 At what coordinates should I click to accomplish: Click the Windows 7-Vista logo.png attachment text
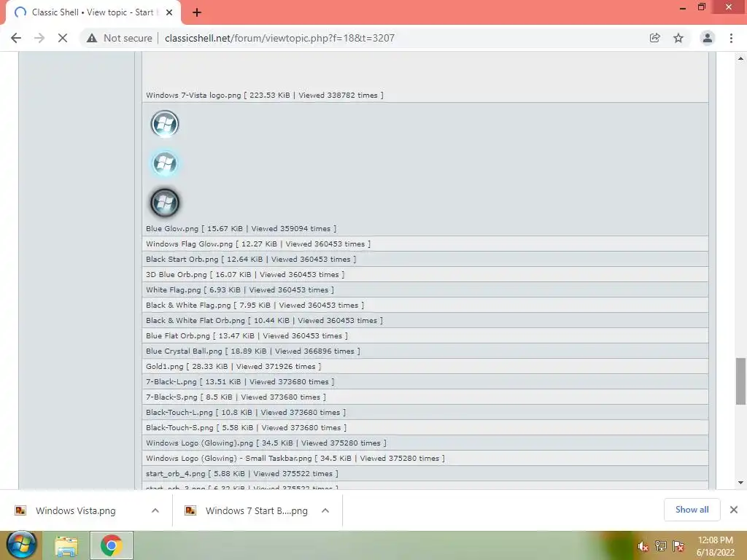point(264,96)
